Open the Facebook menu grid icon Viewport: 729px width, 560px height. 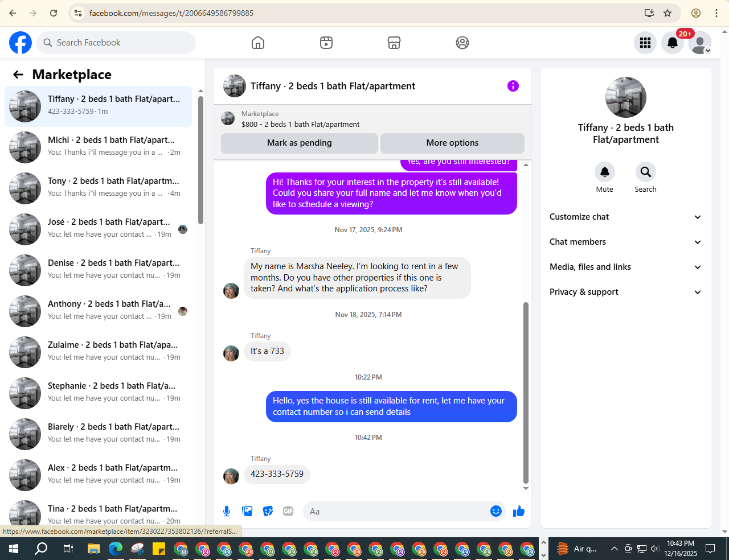coord(645,43)
